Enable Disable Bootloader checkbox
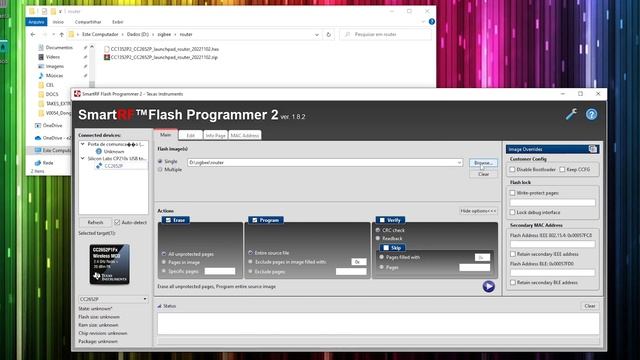 pos(512,169)
